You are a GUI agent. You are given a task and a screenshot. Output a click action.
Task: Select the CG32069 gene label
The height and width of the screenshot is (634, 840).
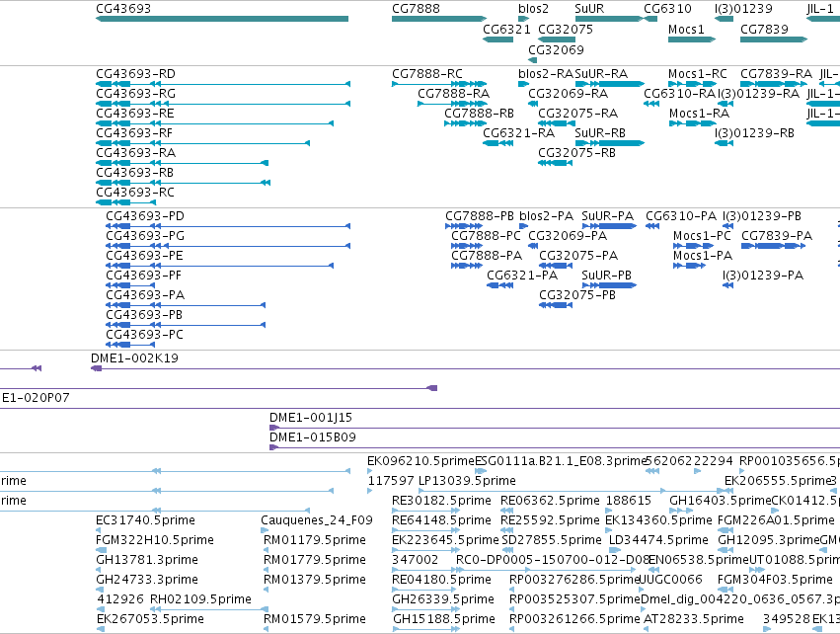(x=556, y=49)
